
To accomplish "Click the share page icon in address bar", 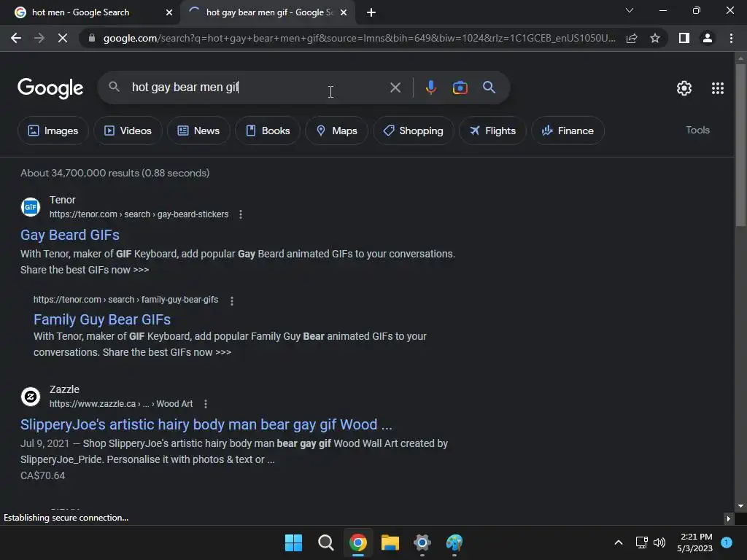I will [x=632, y=38].
